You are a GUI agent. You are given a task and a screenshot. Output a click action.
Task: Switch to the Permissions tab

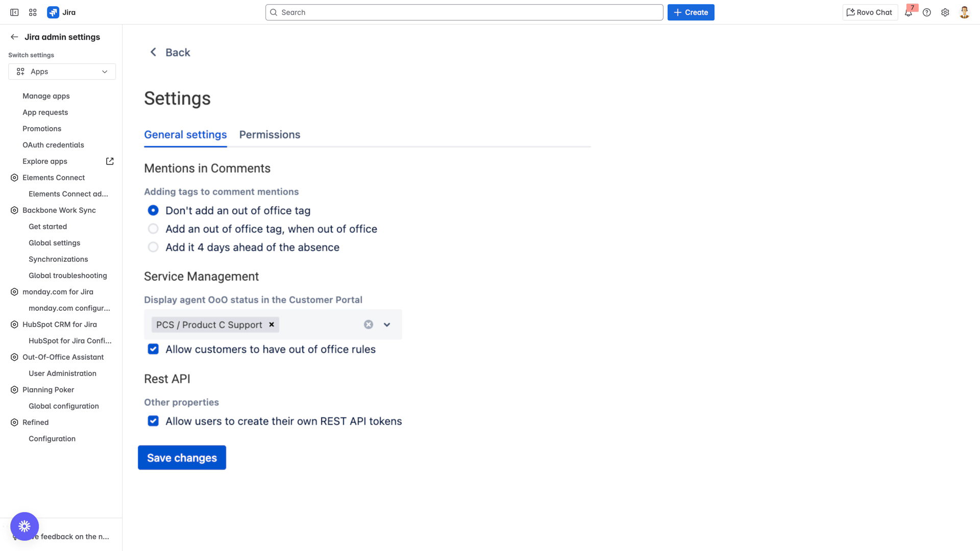269,135
